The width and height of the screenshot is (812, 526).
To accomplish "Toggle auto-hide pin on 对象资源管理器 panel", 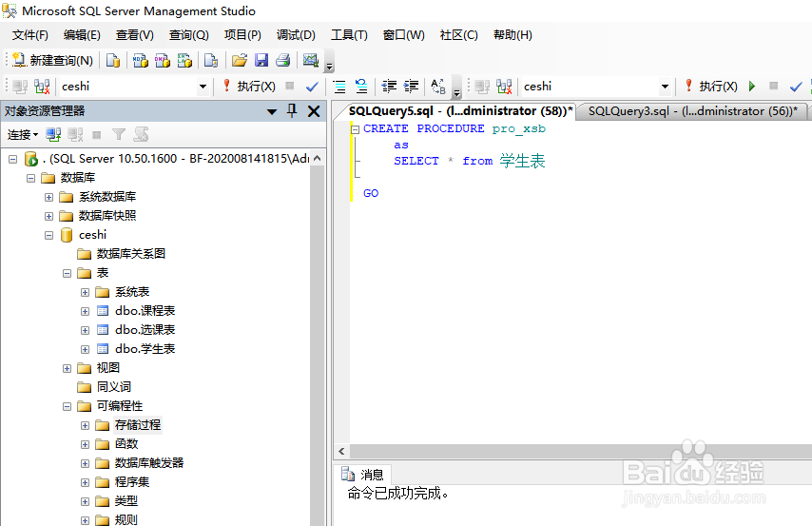I will coord(292,111).
